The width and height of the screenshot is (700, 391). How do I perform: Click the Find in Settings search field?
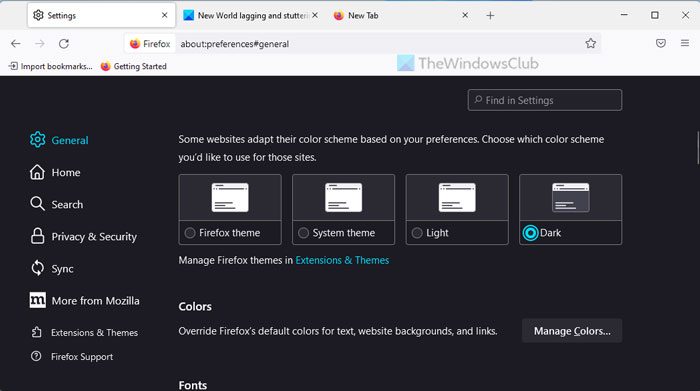point(545,100)
